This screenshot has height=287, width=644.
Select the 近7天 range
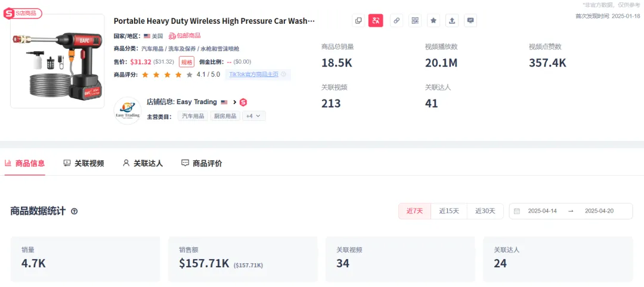tap(415, 211)
